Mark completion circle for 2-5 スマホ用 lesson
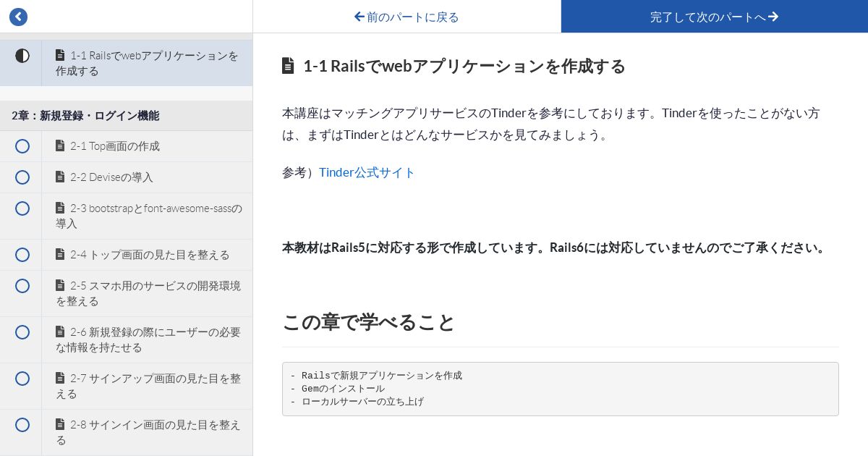 pyautogui.click(x=22, y=286)
